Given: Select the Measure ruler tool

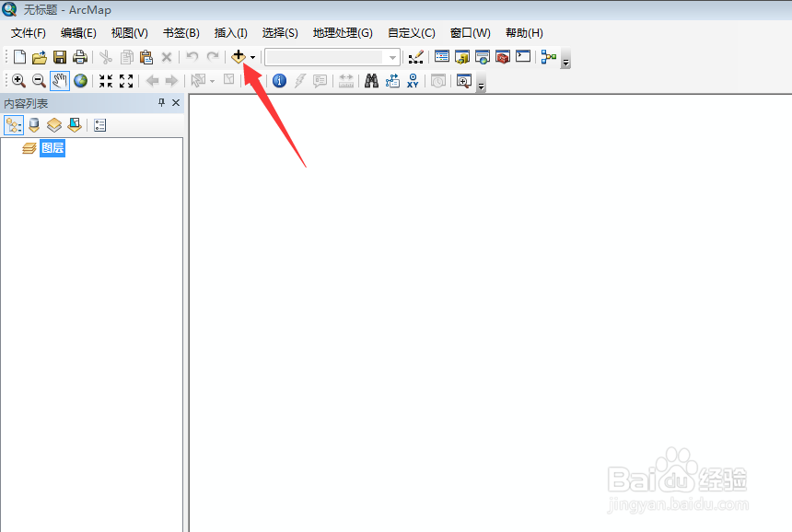Looking at the screenshot, I should pyautogui.click(x=346, y=81).
